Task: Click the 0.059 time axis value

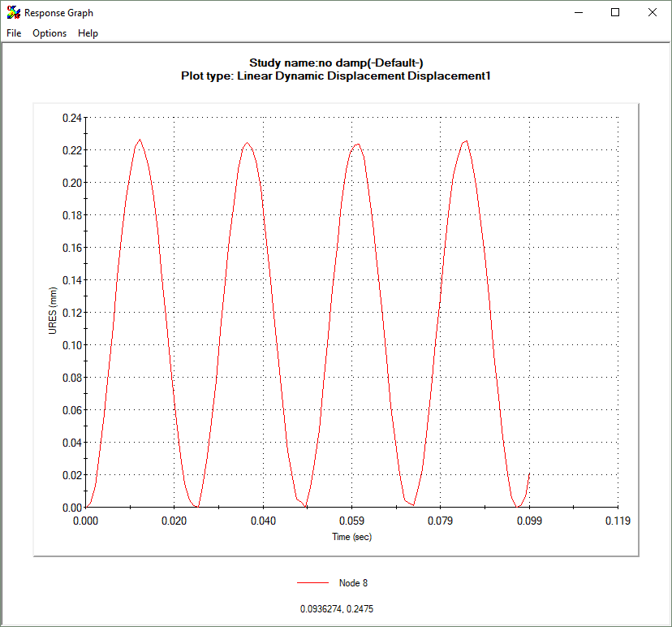Action: (x=352, y=521)
